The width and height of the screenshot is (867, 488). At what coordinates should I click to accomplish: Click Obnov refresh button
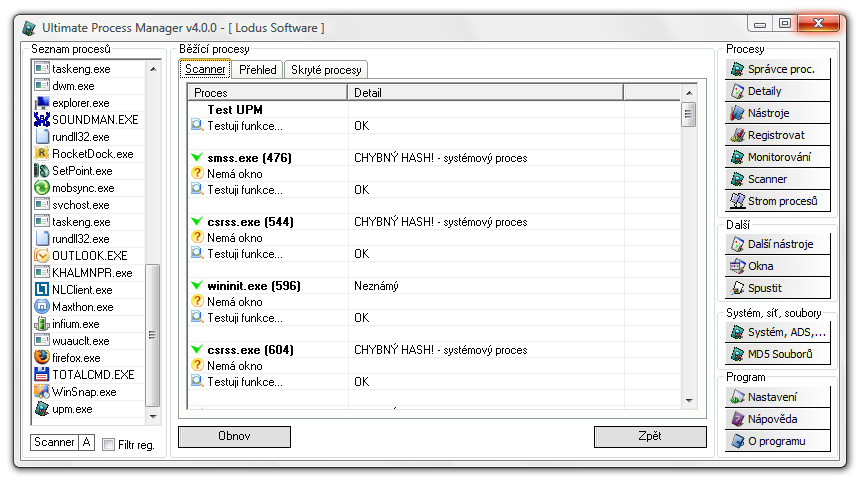(234, 437)
